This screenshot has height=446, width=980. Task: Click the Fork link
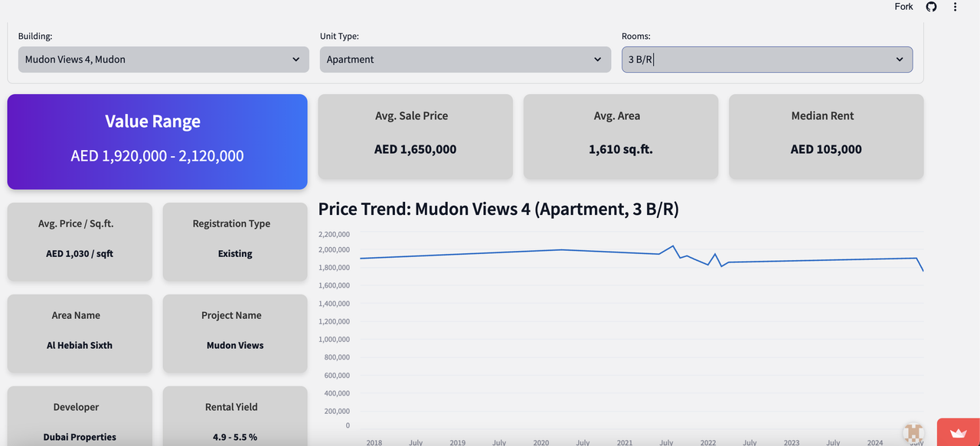click(903, 7)
